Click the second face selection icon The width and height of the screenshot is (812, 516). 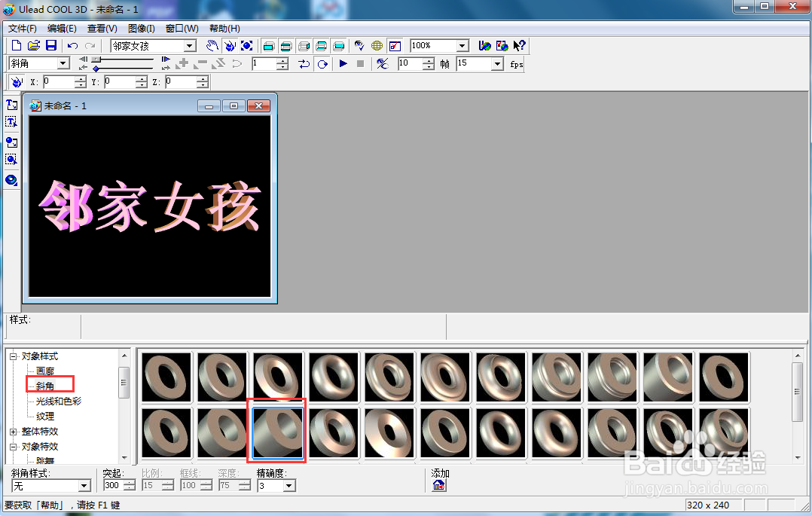[286, 46]
